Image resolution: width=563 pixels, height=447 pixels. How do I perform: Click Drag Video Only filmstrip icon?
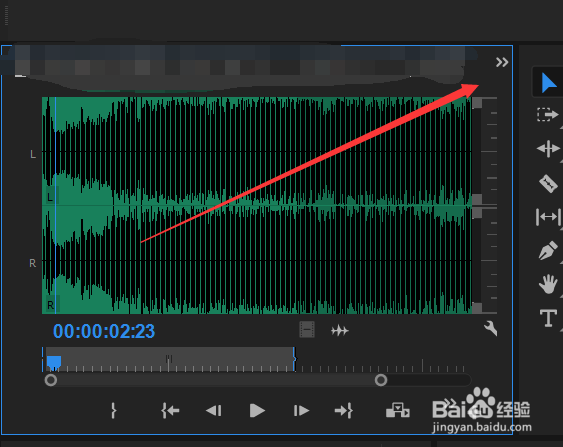(x=307, y=330)
